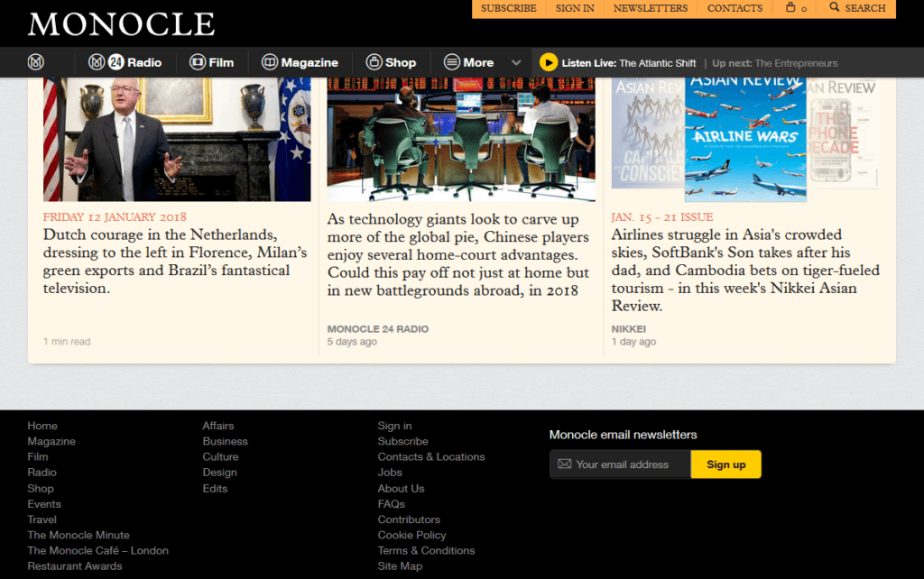
Task: Open the Airline Wars magazine cover image
Action: point(744,133)
